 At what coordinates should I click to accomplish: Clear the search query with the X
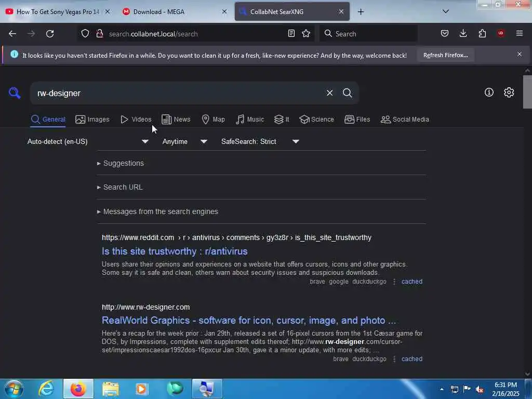329,92
